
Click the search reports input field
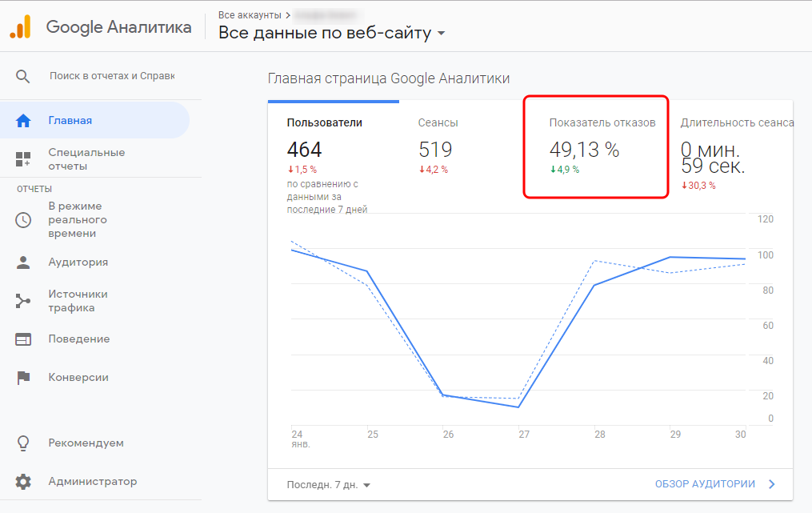(x=112, y=76)
